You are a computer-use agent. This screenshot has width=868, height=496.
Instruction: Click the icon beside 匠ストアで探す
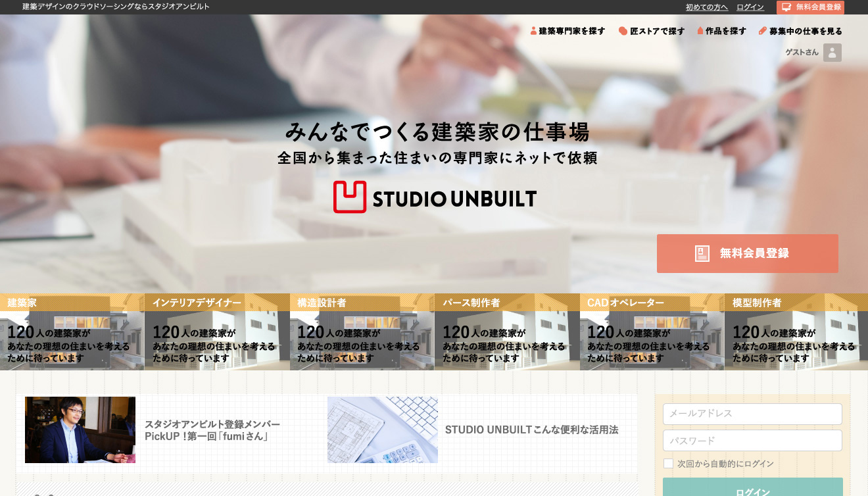pos(623,31)
